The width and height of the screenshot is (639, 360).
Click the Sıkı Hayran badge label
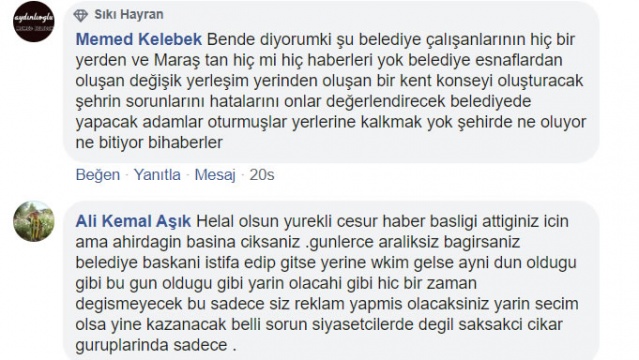pyautogui.click(x=129, y=14)
